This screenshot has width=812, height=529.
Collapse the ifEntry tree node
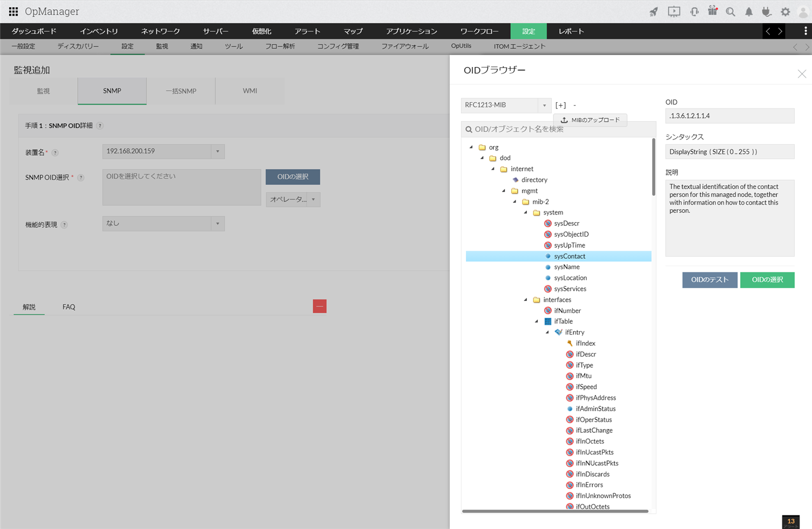547,332
